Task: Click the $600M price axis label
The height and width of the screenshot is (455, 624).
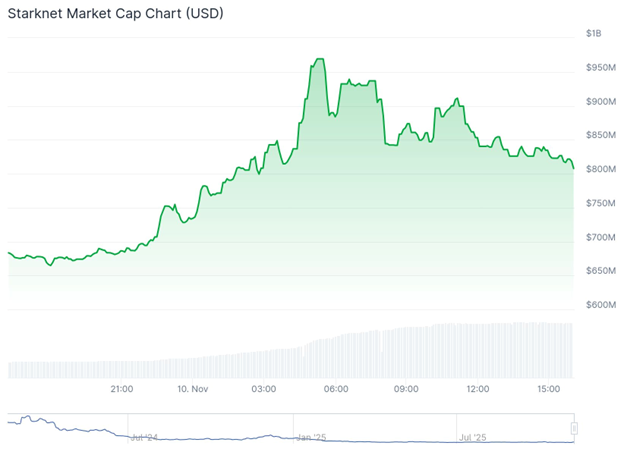Action: point(600,305)
